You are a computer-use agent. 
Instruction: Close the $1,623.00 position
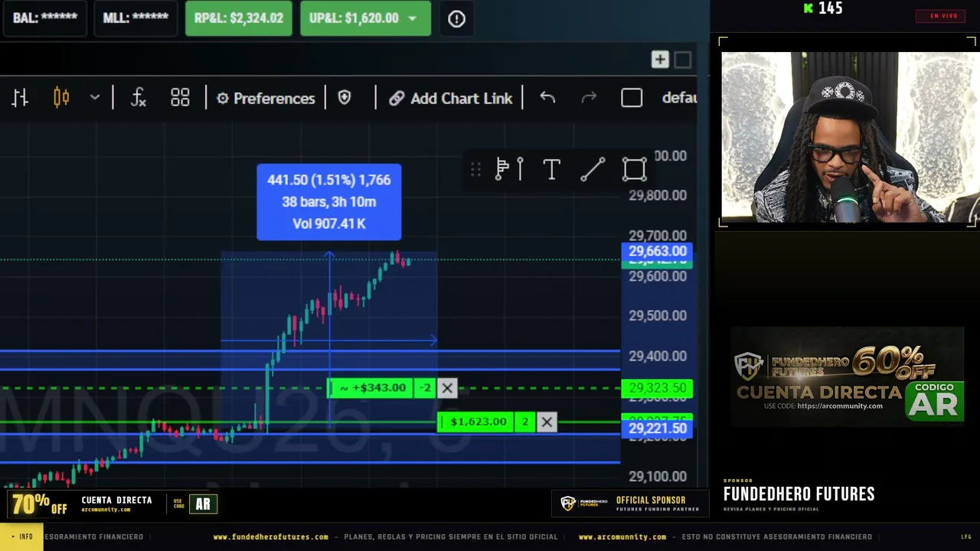tap(547, 422)
